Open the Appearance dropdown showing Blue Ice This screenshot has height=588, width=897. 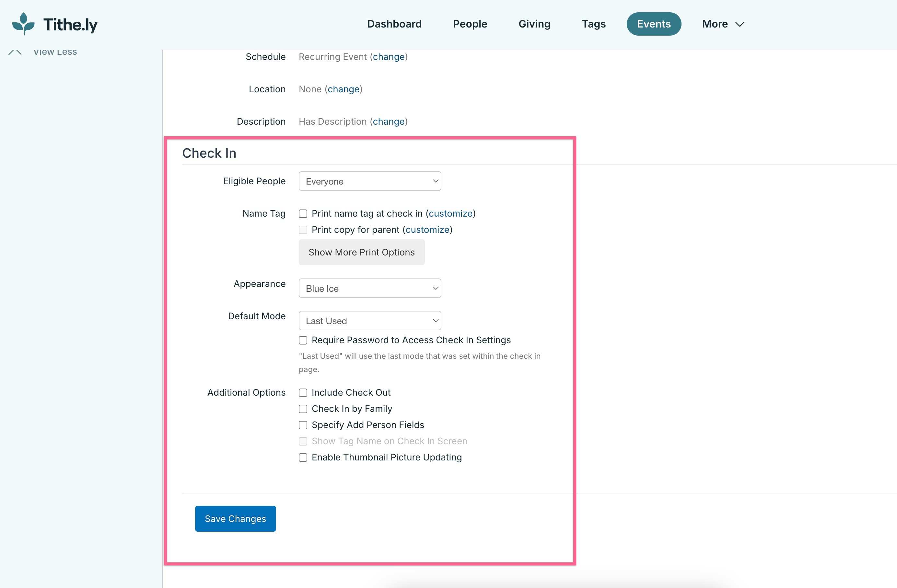click(x=370, y=288)
